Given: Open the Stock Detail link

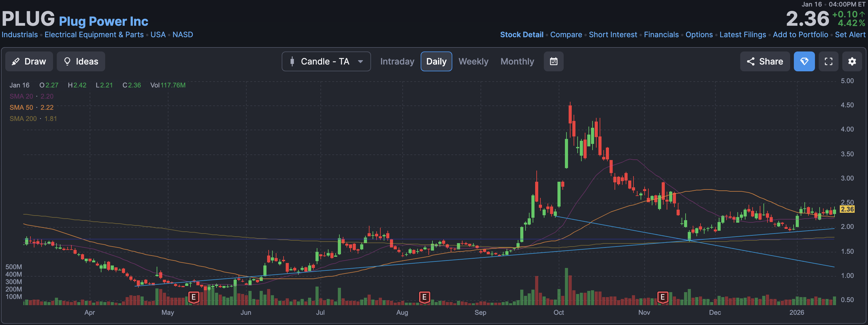Looking at the screenshot, I should tap(521, 34).
